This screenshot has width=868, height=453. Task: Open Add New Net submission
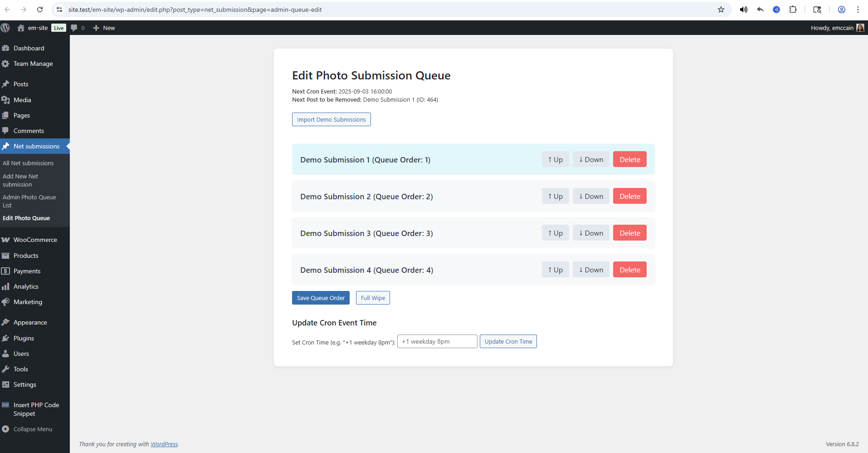pyautogui.click(x=20, y=180)
